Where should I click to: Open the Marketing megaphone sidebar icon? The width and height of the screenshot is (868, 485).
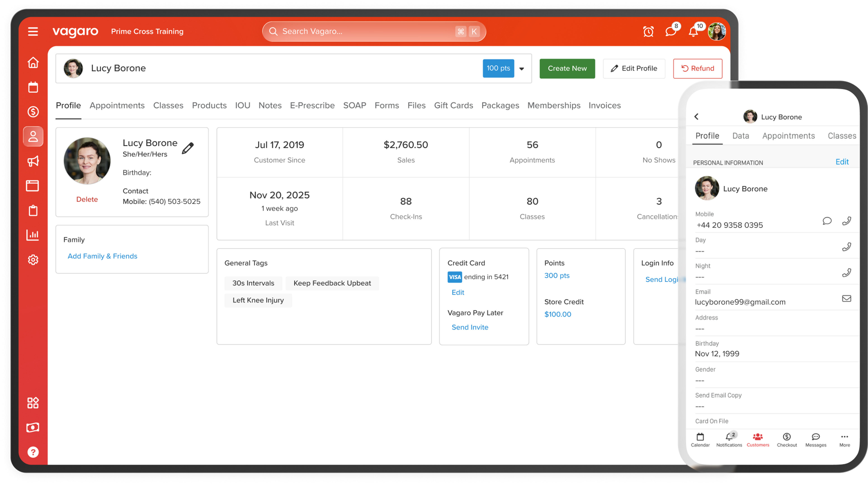coord(33,161)
